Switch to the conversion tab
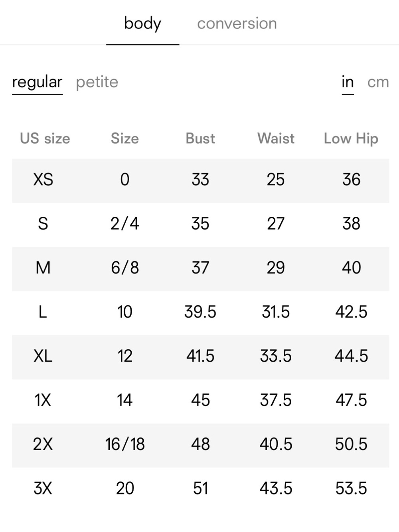 pyautogui.click(x=237, y=24)
